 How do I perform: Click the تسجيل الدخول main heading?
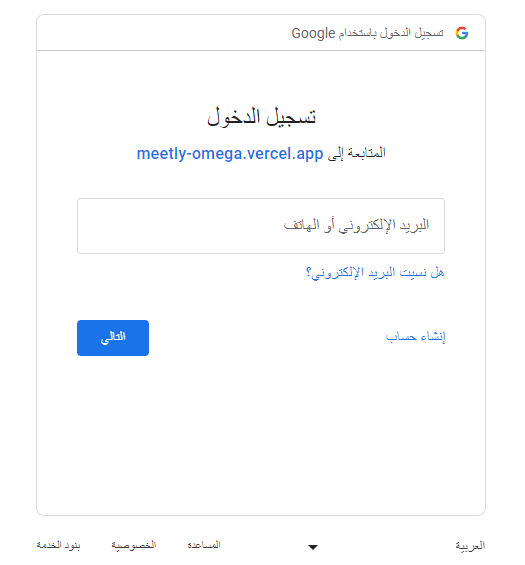[261, 117]
